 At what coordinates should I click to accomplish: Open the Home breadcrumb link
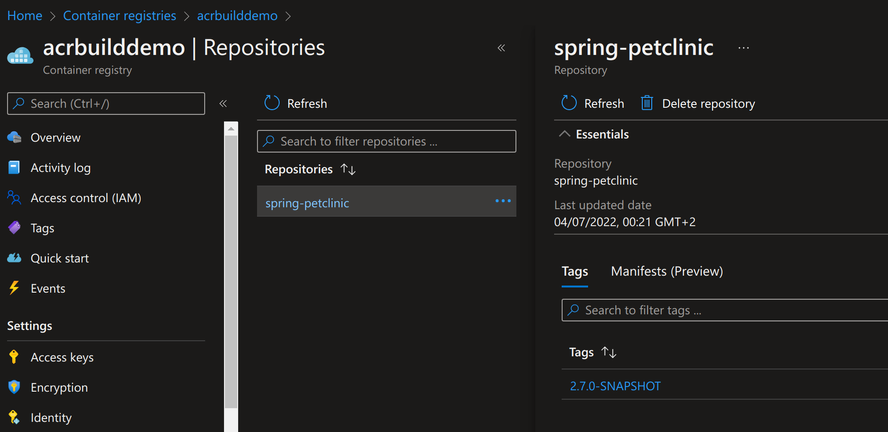(24, 16)
